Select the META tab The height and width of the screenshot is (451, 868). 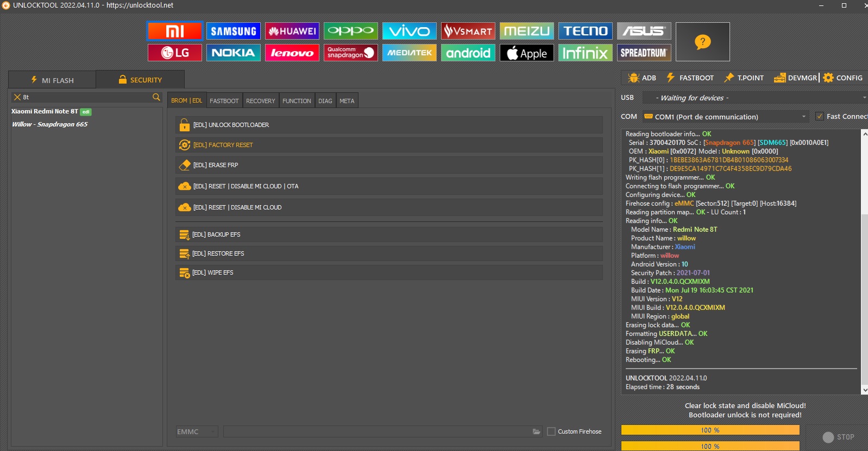(347, 100)
